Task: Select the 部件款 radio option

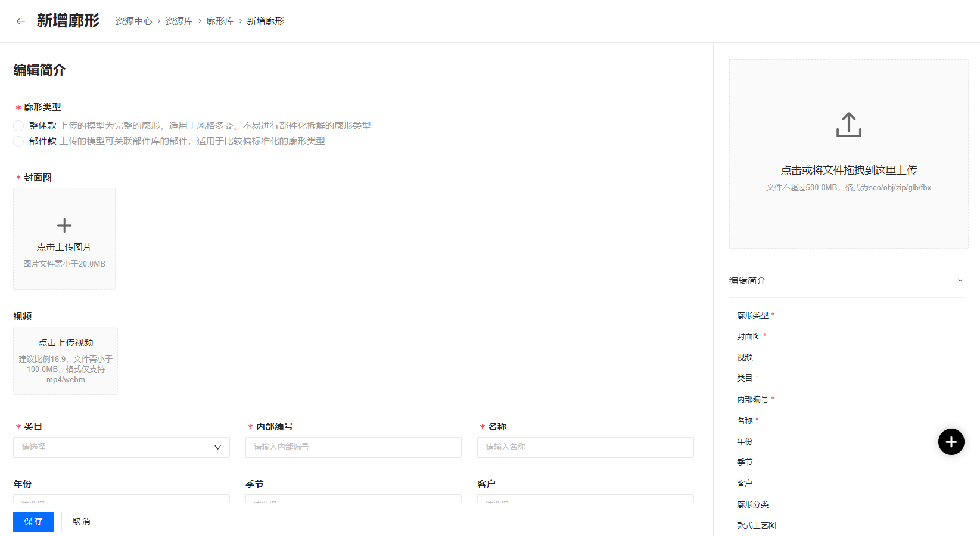Action: pos(18,141)
